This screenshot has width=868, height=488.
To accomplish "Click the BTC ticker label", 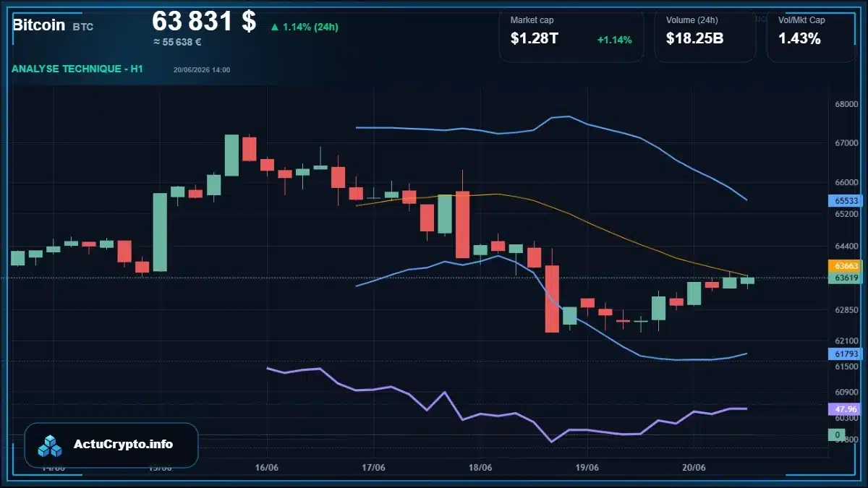I will [83, 27].
